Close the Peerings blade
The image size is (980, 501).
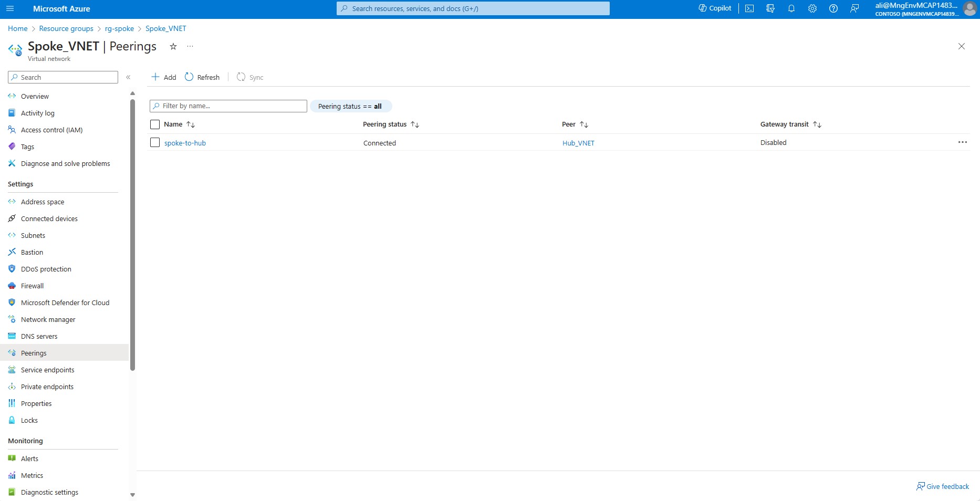[x=962, y=46]
